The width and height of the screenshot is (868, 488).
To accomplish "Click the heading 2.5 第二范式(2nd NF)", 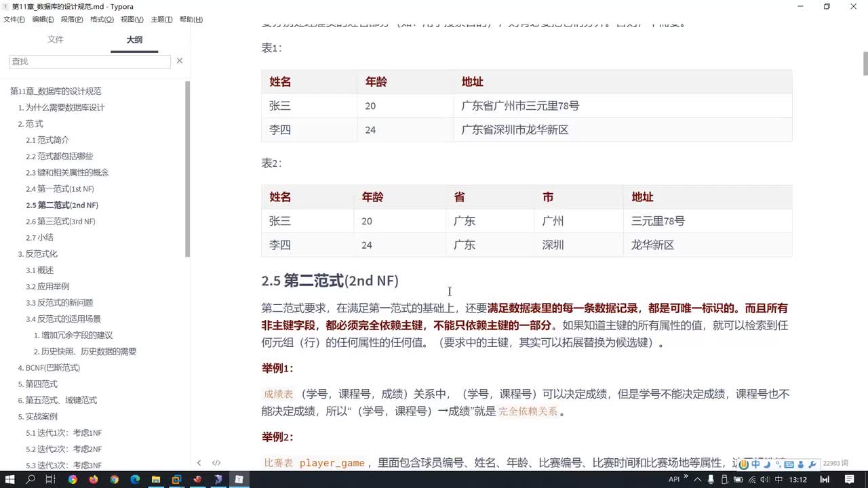I will click(330, 281).
